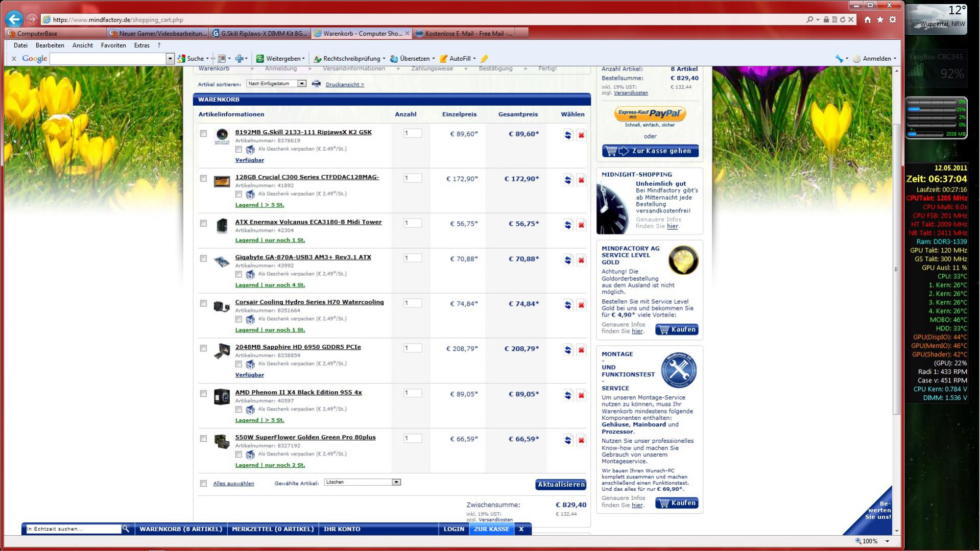The height and width of the screenshot is (551, 980).
Task: Open the Artikel sortieren dropdown
Action: (x=276, y=84)
